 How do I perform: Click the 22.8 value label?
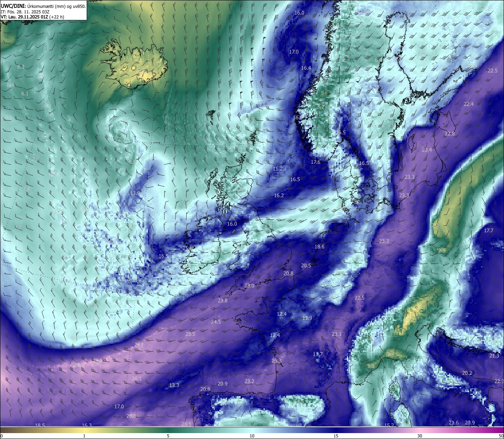(x=450, y=134)
